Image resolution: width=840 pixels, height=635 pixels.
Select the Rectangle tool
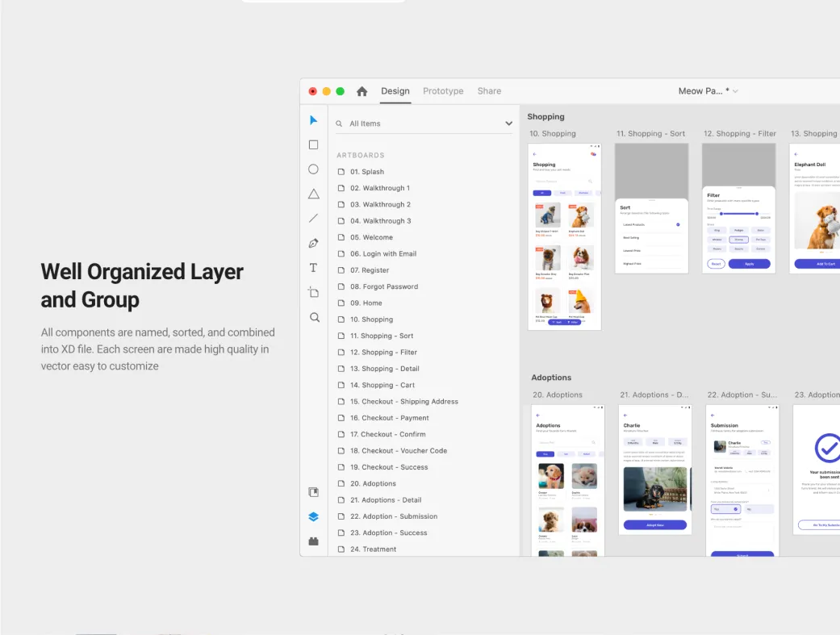click(x=314, y=144)
